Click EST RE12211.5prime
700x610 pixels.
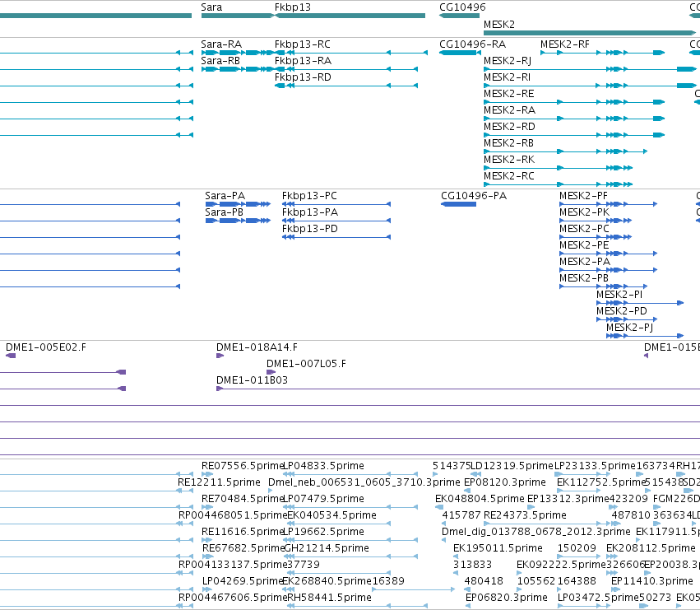coord(219,482)
